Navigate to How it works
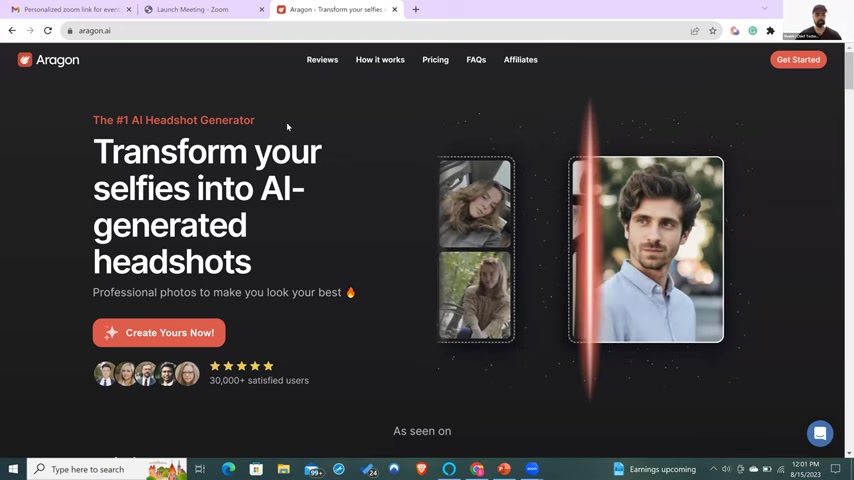The image size is (854, 480). click(380, 60)
